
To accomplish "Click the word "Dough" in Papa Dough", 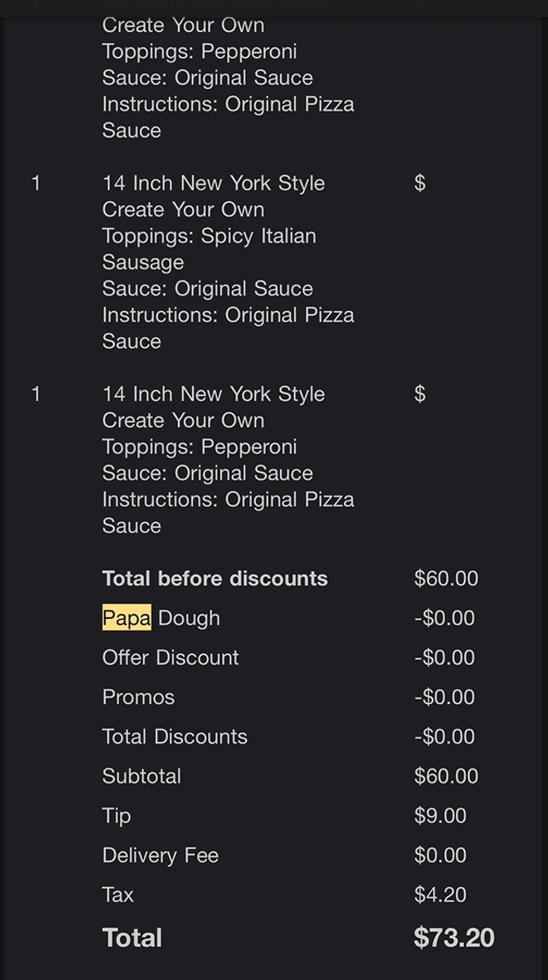I will [x=189, y=618].
